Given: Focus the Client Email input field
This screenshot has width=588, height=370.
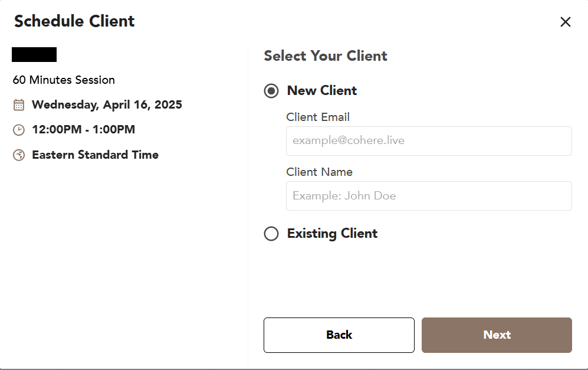Looking at the screenshot, I should [429, 141].
